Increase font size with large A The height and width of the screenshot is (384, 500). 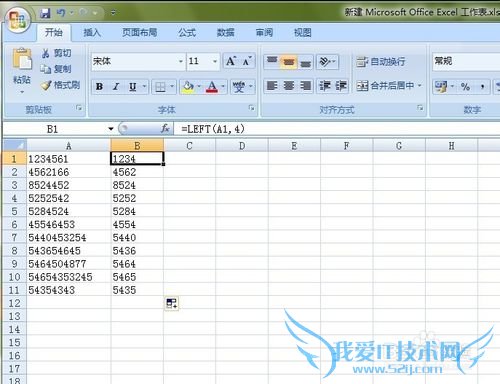click(231, 61)
